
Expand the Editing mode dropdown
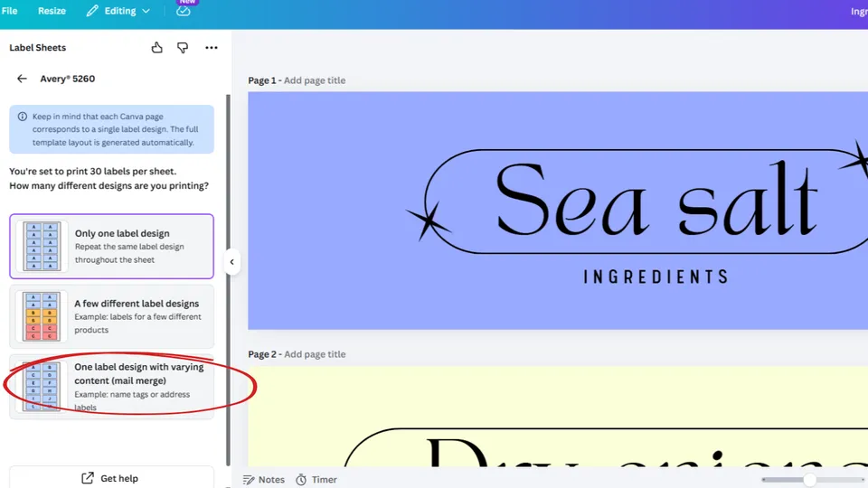[x=118, y=11]
